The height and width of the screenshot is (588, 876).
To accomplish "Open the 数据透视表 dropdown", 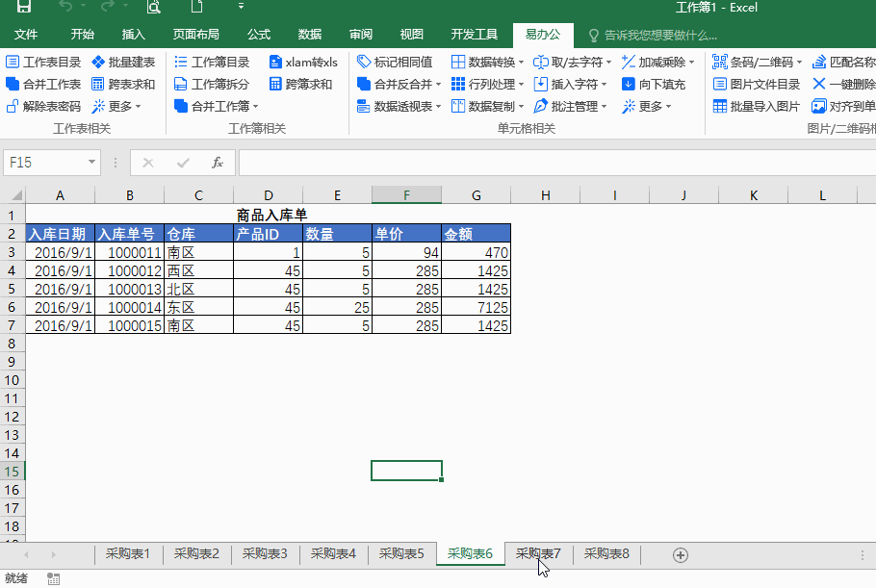I will coord(439,106).
